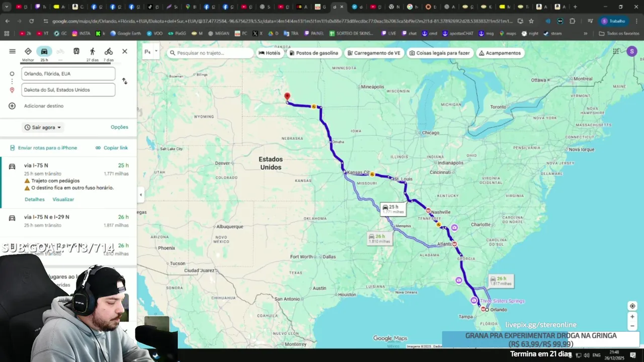Open the INSTA bookmark
This screenshot has height=362, width=644.
point(81,33)
